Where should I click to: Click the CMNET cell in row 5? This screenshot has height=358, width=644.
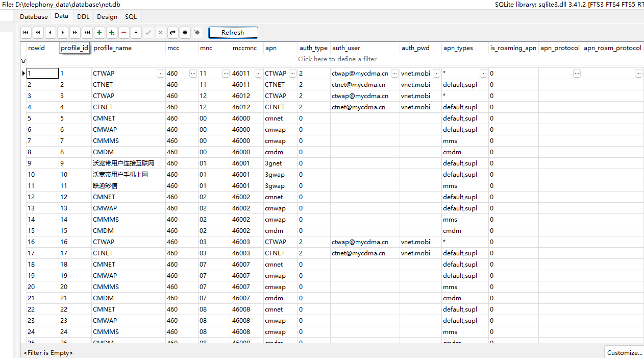pos(129,118)
